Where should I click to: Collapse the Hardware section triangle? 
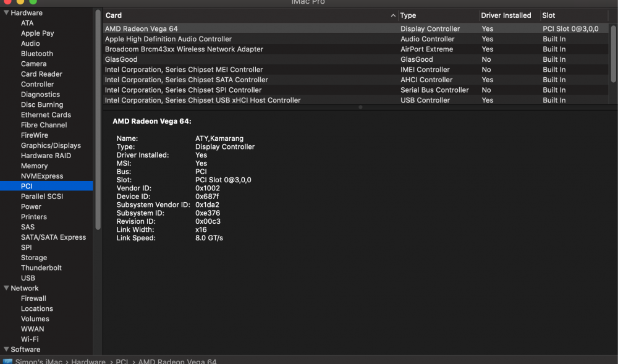6,12
